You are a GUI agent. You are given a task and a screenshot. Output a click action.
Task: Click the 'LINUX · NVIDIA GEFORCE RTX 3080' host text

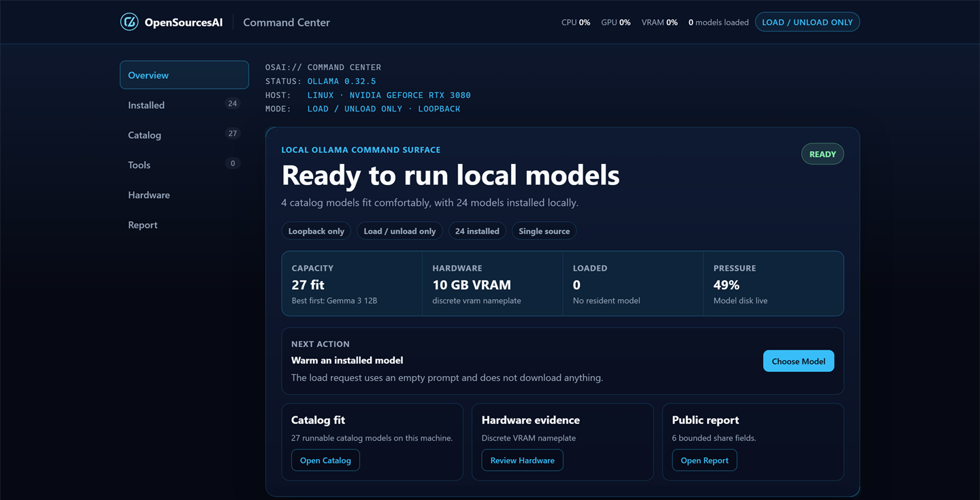point(389,95)
